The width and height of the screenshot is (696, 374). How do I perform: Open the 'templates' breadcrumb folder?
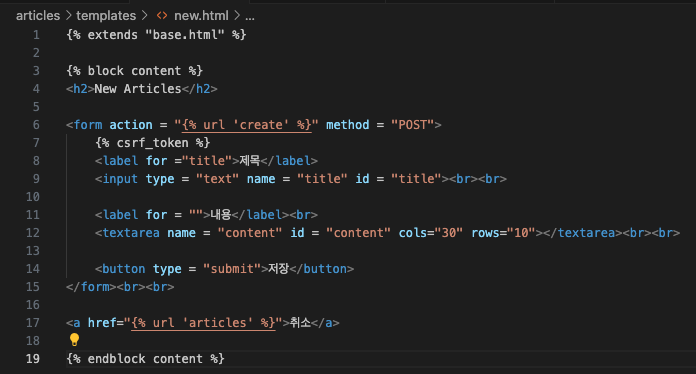click(x=106, y=16)
